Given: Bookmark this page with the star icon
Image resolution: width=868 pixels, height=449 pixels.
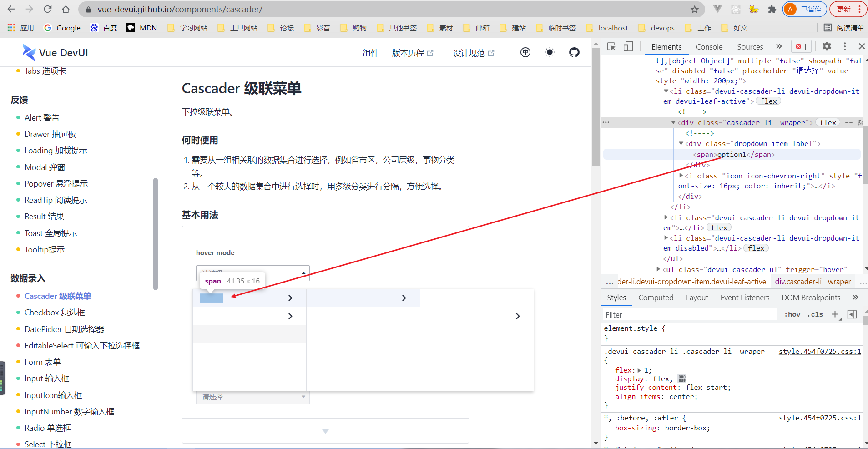Looking at the screenshot, I should click(x=694, y=10).
